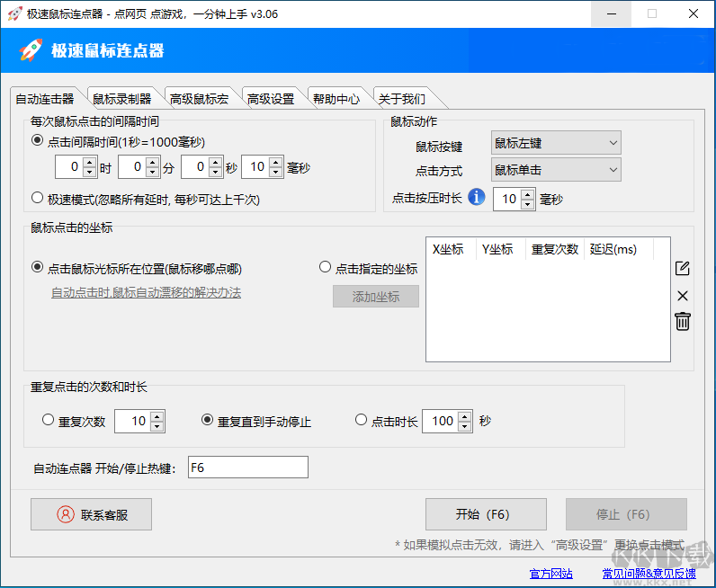
Task: Click the 添加坐标 button
Action: pos(376,297)
